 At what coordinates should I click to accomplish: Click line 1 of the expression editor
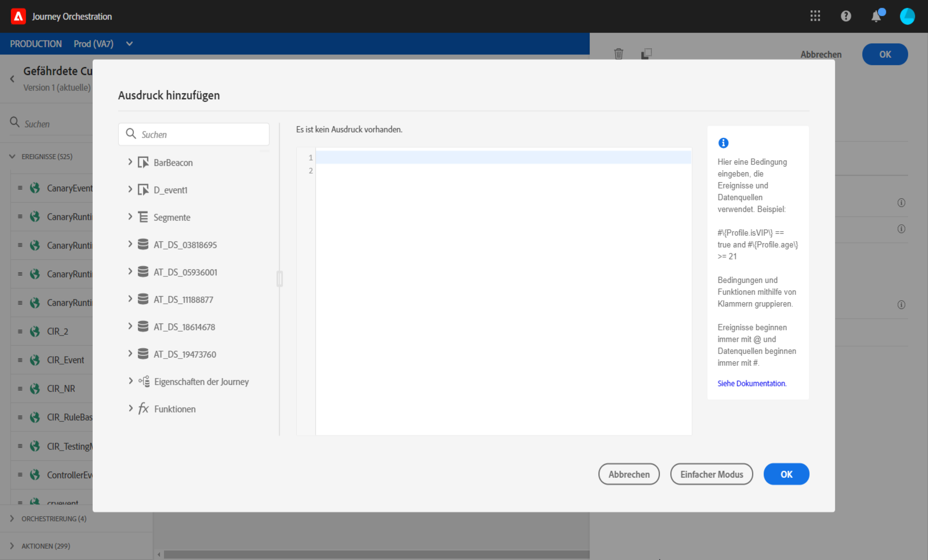(503, 157)
